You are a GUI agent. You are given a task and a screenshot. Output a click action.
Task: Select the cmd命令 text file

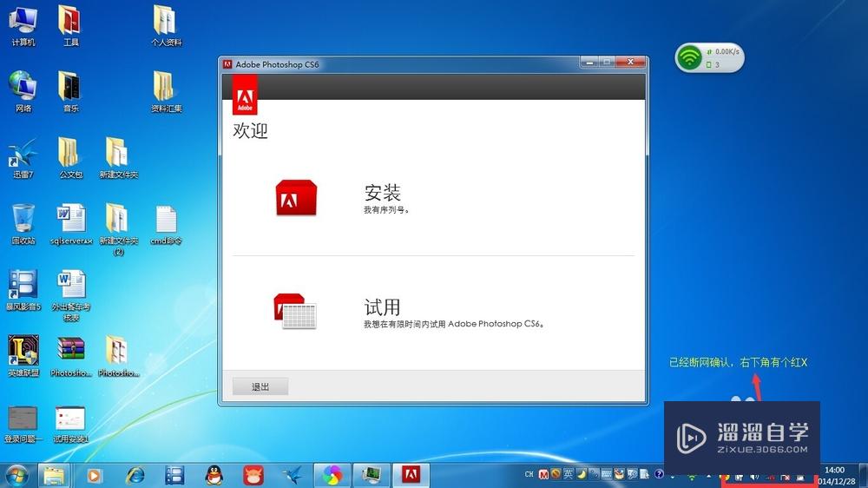[166, 224]
